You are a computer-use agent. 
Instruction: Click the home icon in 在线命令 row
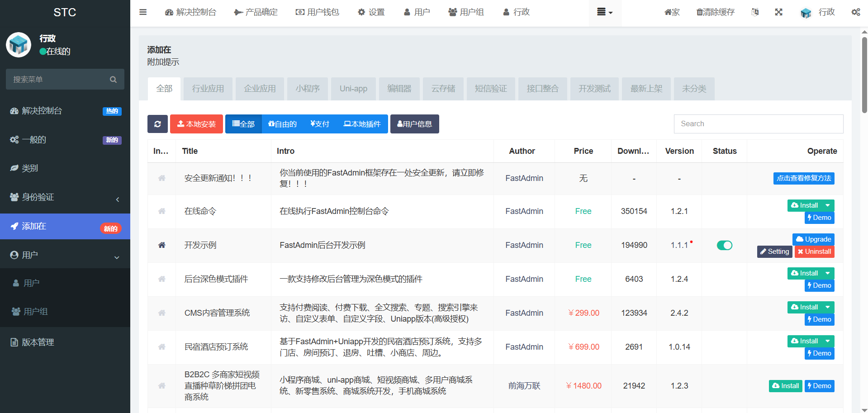click(x=161, y=211)
